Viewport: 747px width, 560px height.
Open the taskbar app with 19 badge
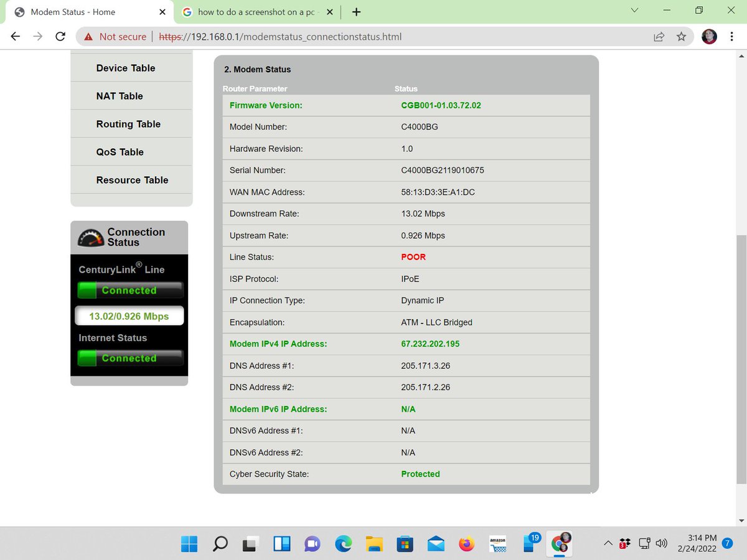tap(530, 543)
